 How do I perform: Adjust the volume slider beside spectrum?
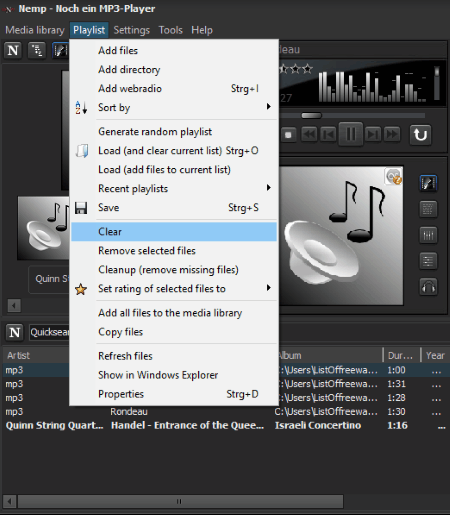tap(437, 83)
